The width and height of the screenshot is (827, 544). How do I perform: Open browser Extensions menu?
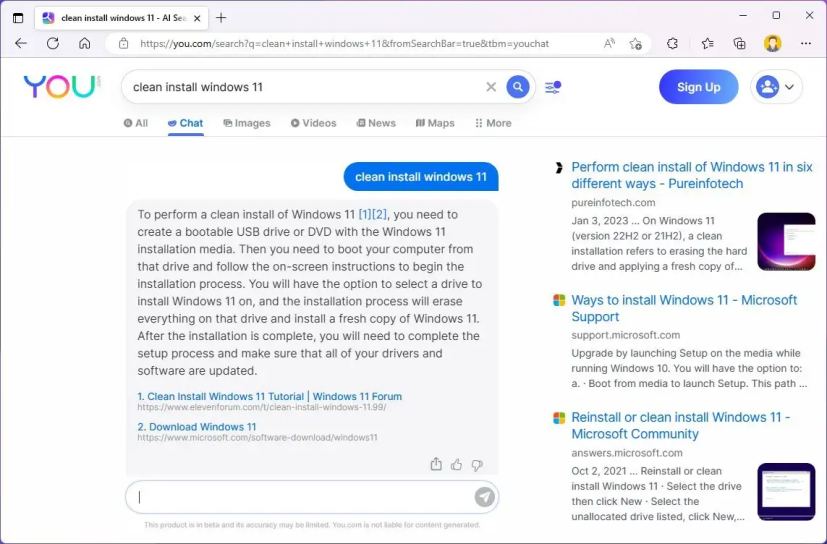pos(672,43)
